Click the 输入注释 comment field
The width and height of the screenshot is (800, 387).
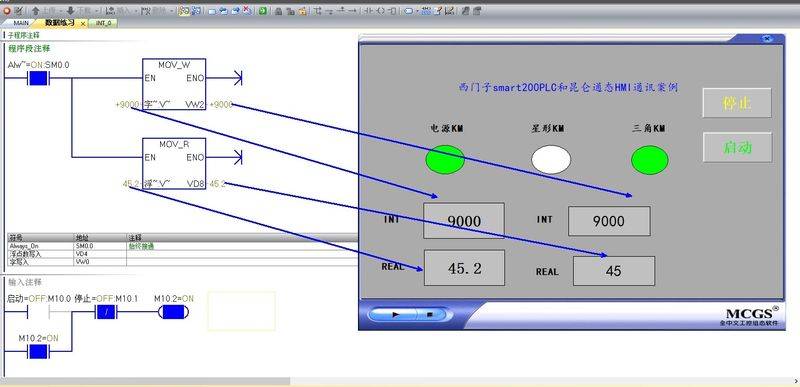[25, 282]
